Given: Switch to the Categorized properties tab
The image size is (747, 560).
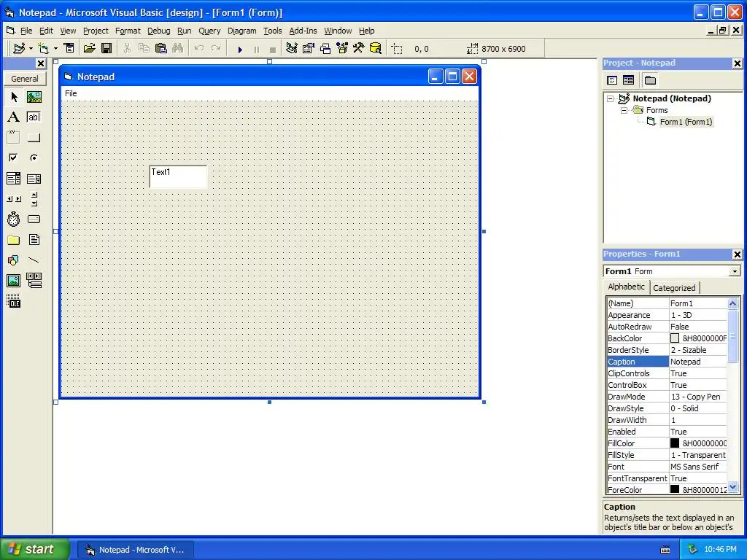Looking at the screenshot, I should pos(674,287).
